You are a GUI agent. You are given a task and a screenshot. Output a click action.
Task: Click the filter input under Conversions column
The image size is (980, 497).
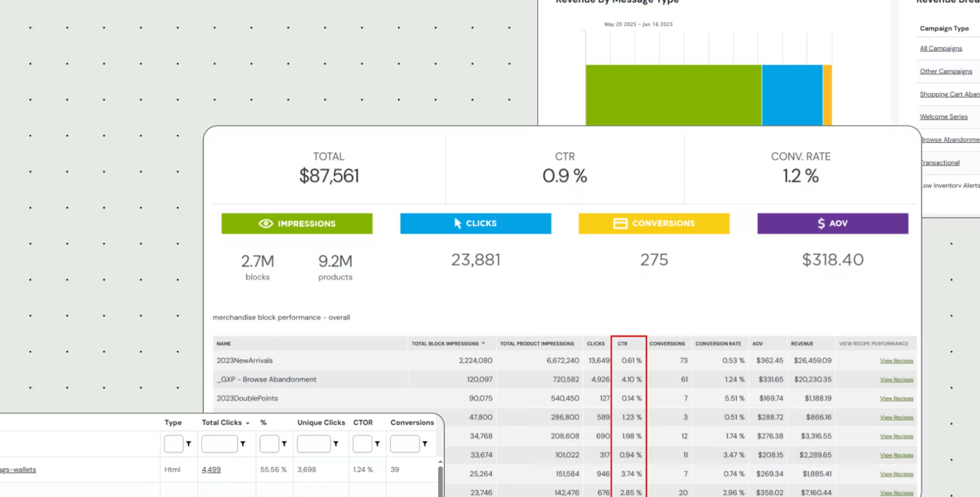tap(405, 444)
